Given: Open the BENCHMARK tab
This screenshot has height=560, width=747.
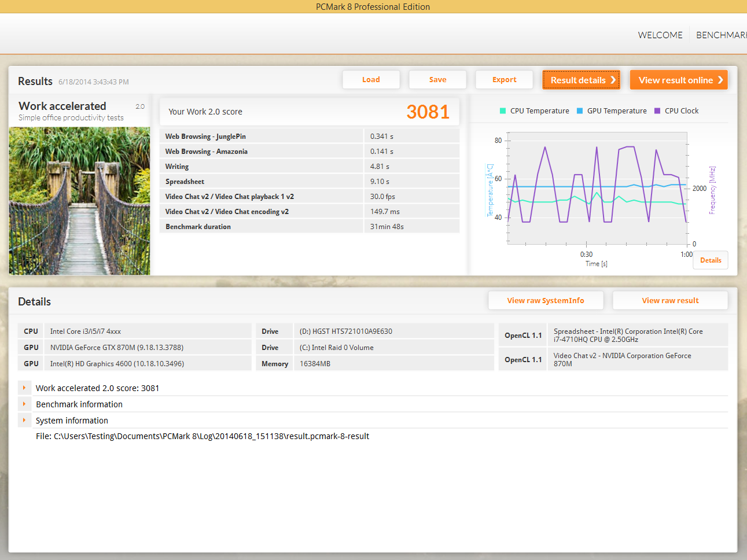Looking at the screenshot, I should [721, 35].
